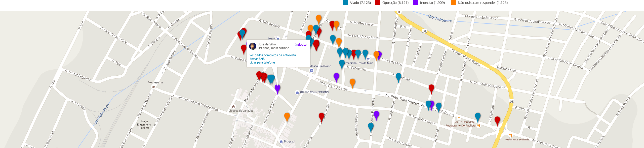
Task: Click the blue pin beside Bar Do Deusdete
Action: click(477, 117)
